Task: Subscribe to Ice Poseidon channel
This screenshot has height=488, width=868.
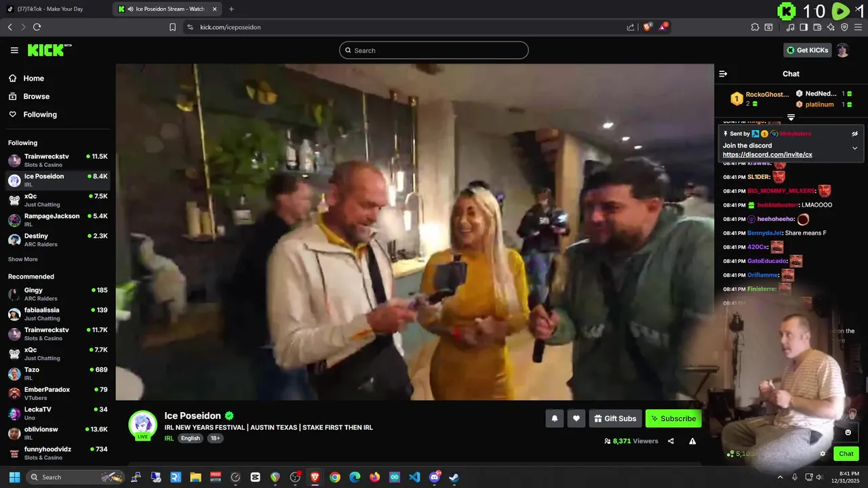Action: (x=673, y=418)
